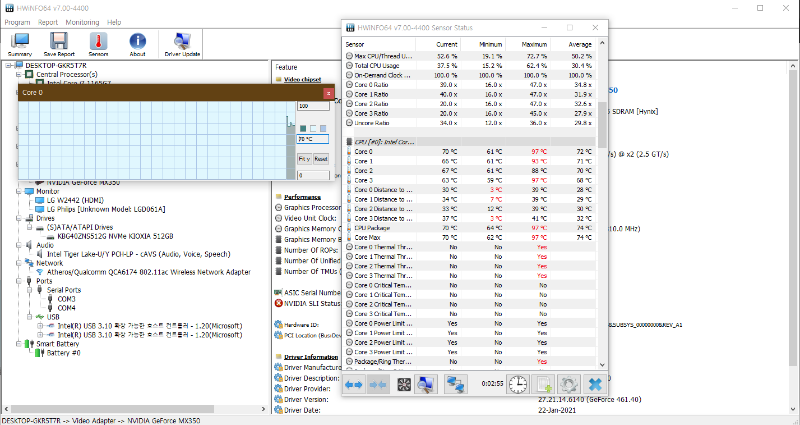This screenshot has height=425, width=800.
Task: Click the fan control icon
Action: point(406,384)
